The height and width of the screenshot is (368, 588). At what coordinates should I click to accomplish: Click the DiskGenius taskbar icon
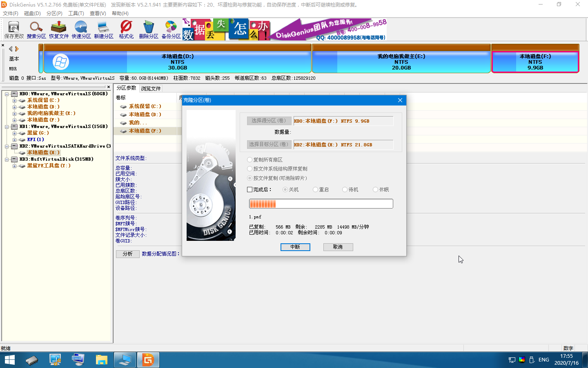tap(148, 360)
